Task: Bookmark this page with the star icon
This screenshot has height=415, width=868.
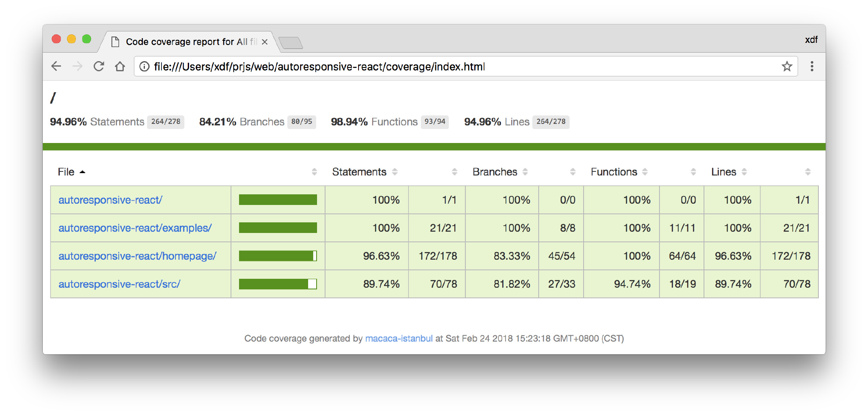Action: coord(787,67)
